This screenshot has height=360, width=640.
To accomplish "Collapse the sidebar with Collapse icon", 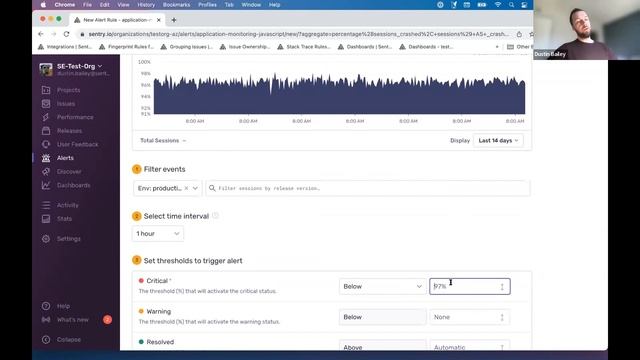I will coord(46,340).
